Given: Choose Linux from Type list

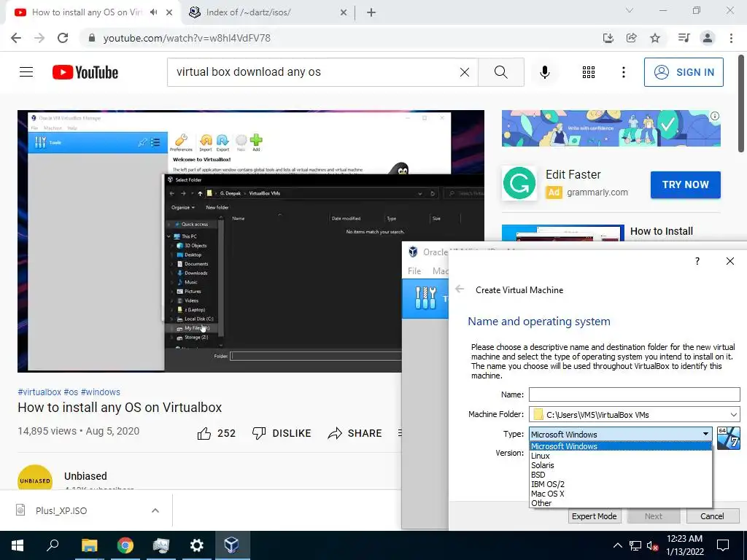Looking at the screenshot, I should click(620, 456).
